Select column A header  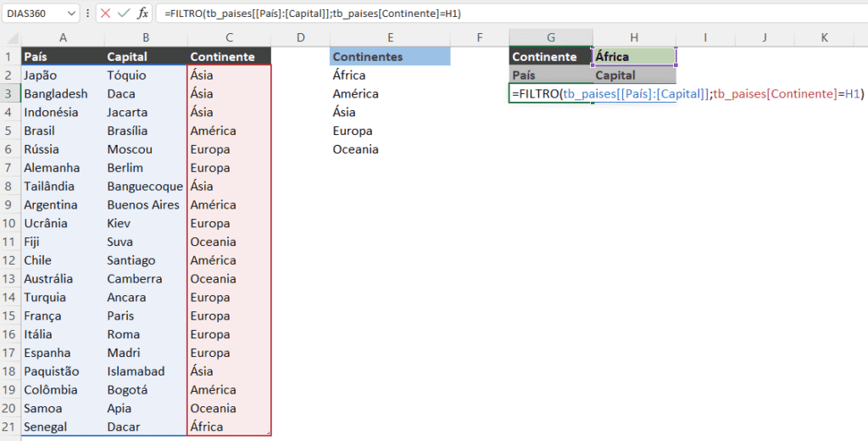pyautogui.click(x=63, y=37)
